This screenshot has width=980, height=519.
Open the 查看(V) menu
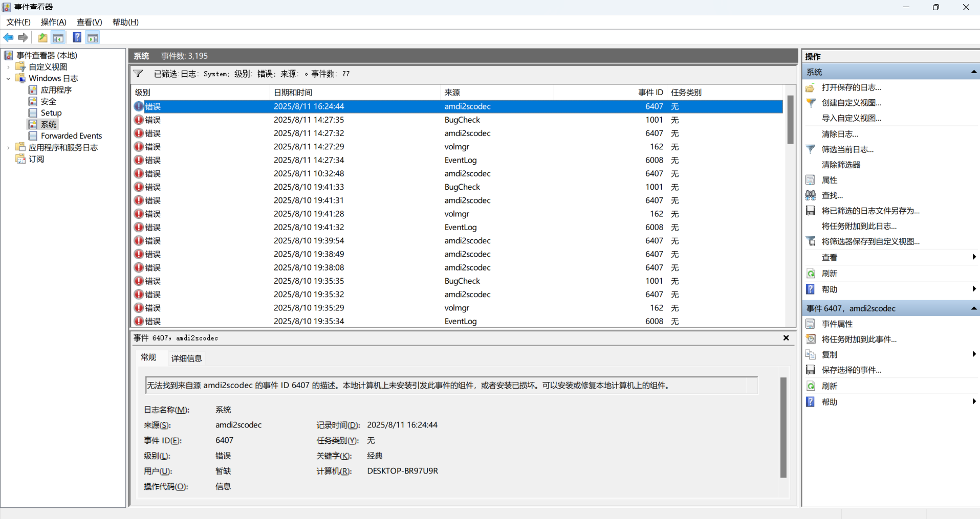[x=89, y=22]
